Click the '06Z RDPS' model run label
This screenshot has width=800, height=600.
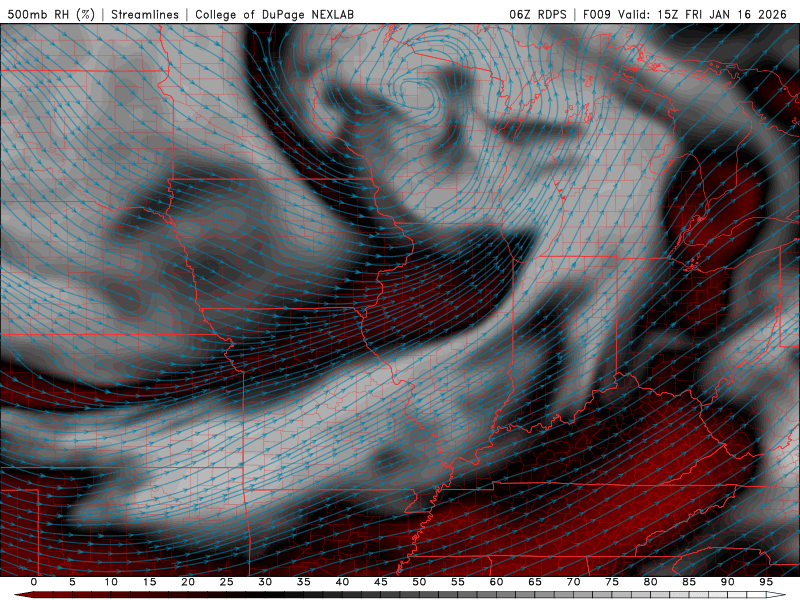click(x=538, y=14)
